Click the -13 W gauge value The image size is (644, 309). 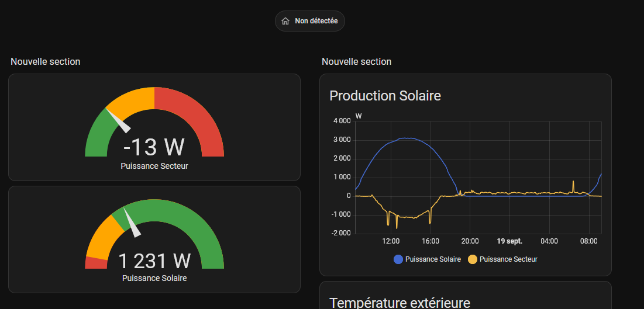tap(154, 147)
